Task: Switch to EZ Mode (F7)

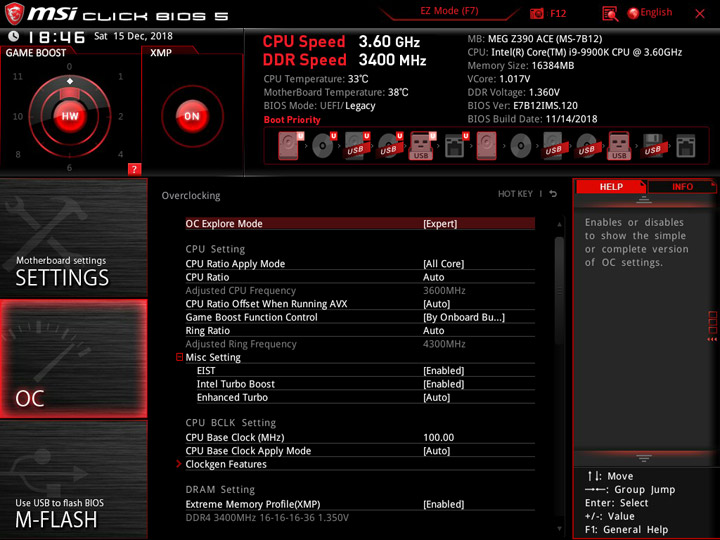Action: coord(449,11)
